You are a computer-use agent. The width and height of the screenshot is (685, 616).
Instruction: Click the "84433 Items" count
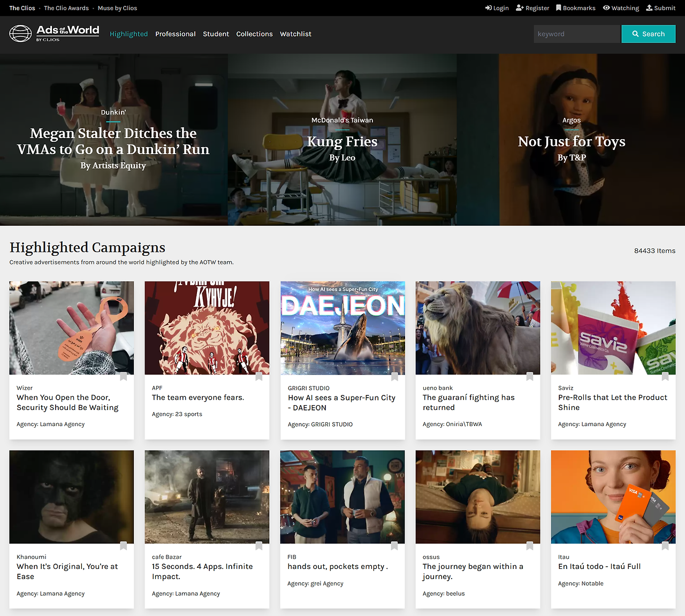coord(654,250)
